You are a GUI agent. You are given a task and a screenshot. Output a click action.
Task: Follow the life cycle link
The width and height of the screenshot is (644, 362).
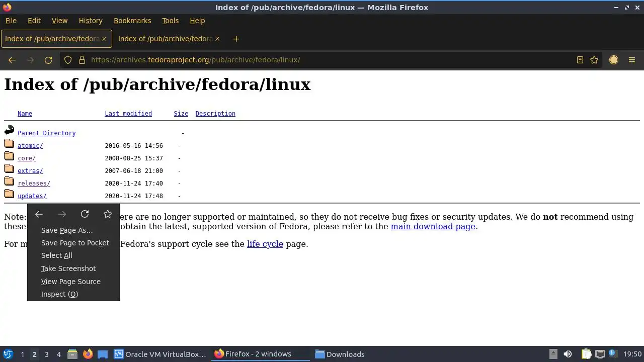coord(265,244)
